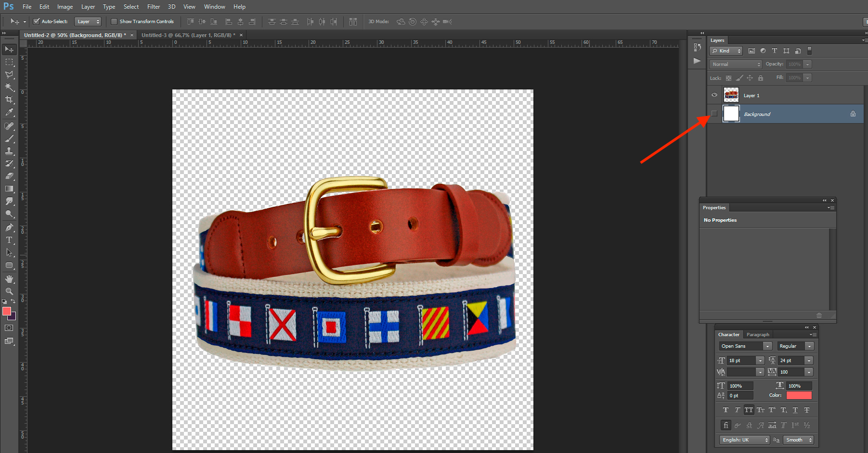The image size is (868, 453).
Task: Select the Crop tool
Action: (9, 100)
